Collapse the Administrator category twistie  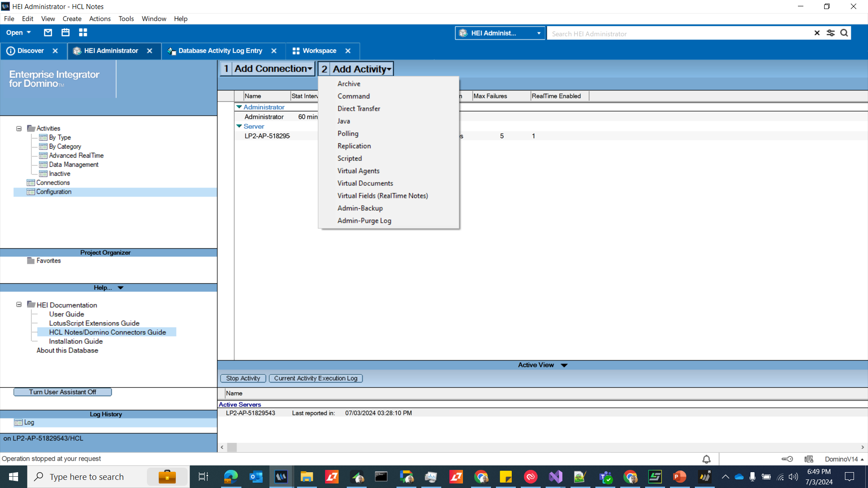coord(239,107)
